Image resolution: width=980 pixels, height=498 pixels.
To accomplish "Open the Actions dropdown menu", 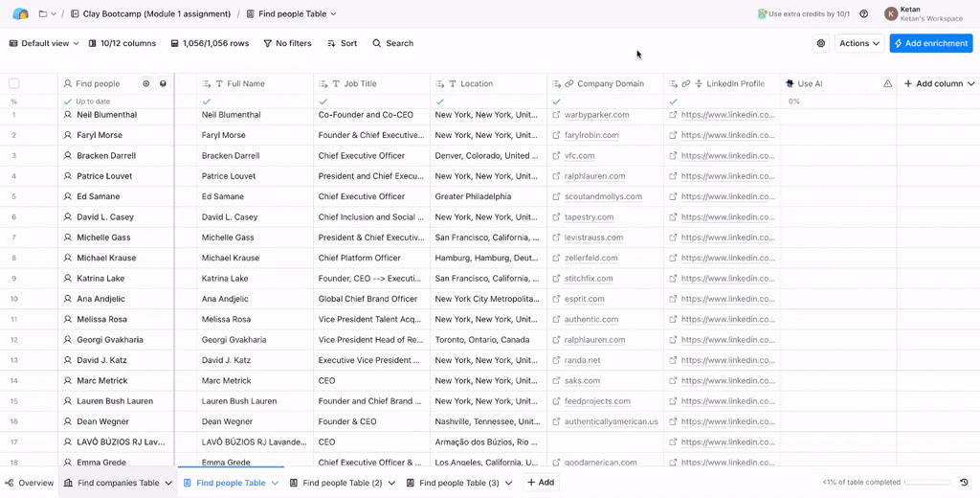I will click(858, 43).
